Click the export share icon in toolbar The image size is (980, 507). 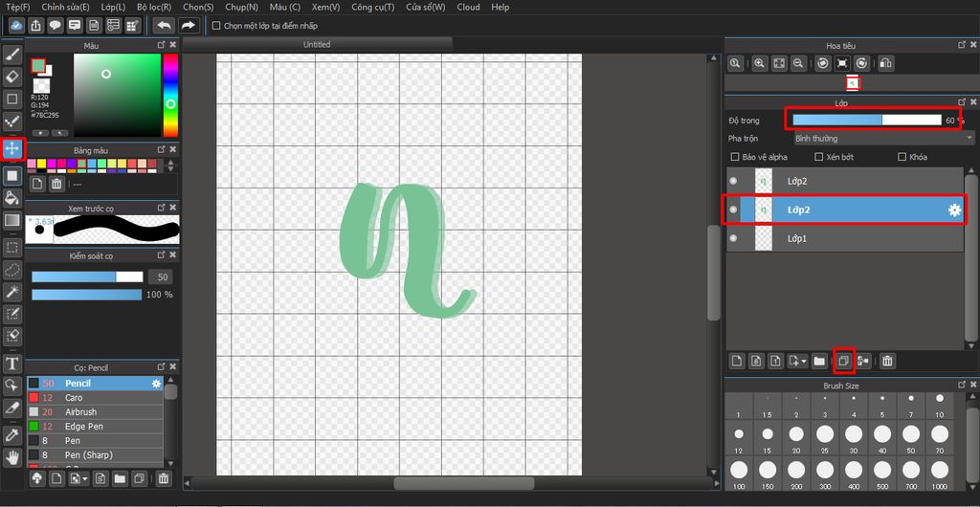click(36, 26)
